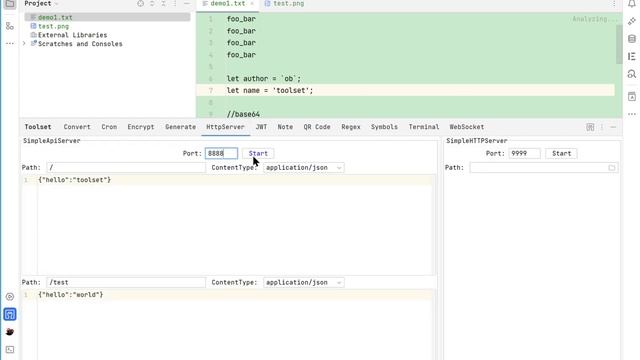Open the search-like icon in right sidebar
Viewport: 640px width, 360px height.
pyautogui.click(x=632, y=74)
